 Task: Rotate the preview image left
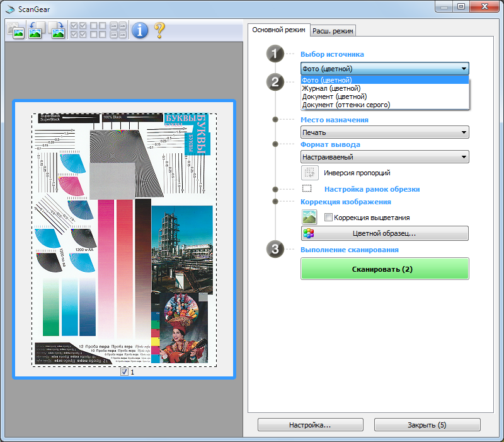pyautogui.click(x=37, y=30)
